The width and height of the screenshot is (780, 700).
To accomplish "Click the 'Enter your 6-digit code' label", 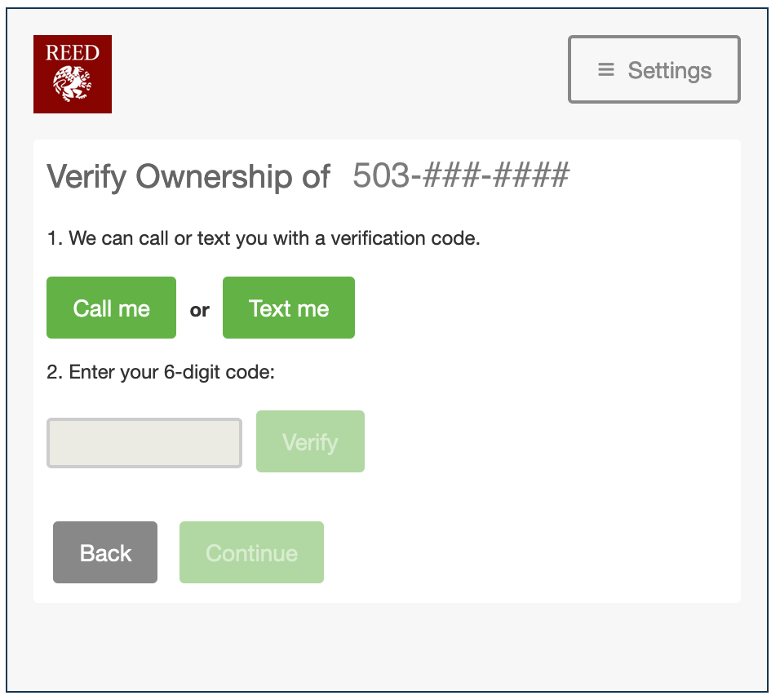I will click(161, 373).
